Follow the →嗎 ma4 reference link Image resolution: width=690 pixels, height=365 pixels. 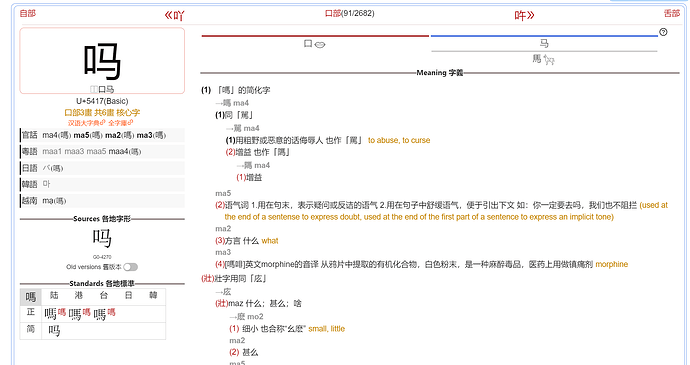[x=232, y=103]
